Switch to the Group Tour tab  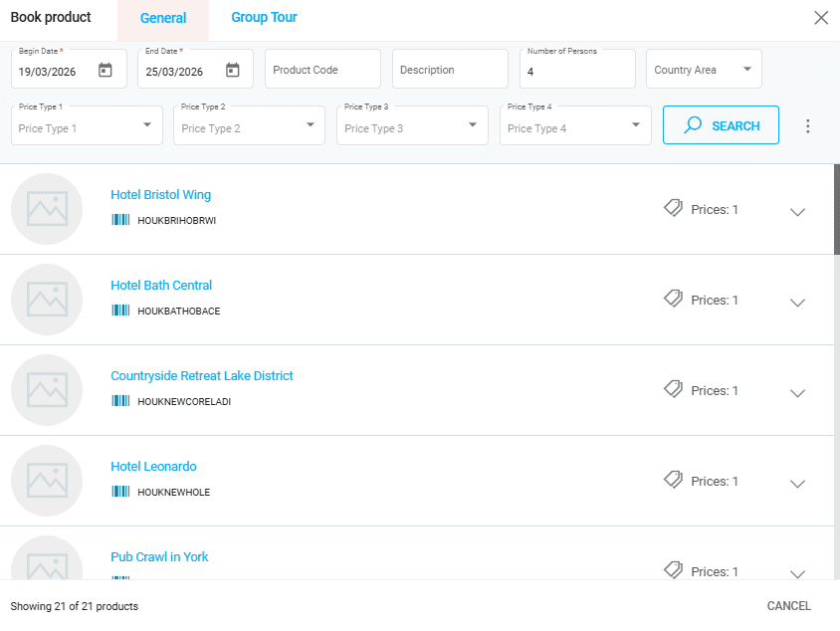pos(264,18)
